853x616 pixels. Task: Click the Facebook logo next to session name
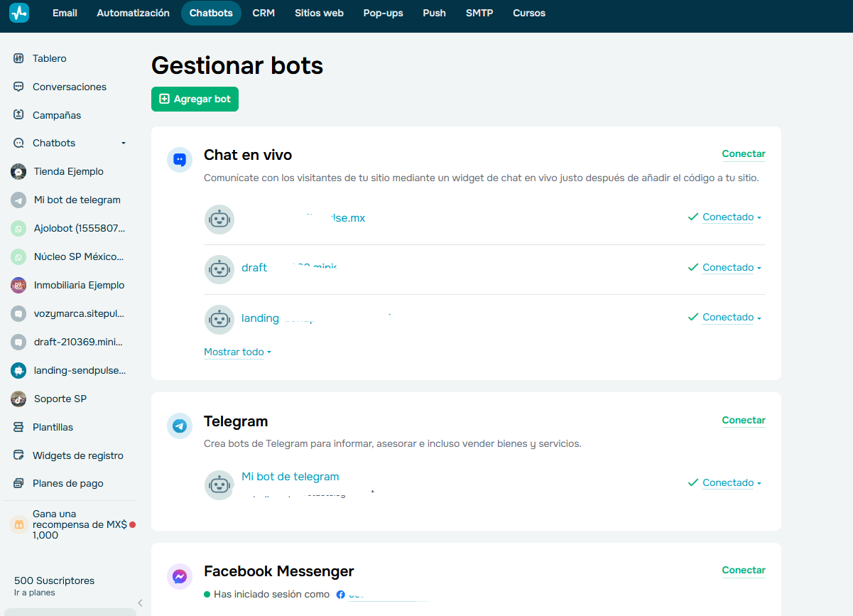click(341, 595)
